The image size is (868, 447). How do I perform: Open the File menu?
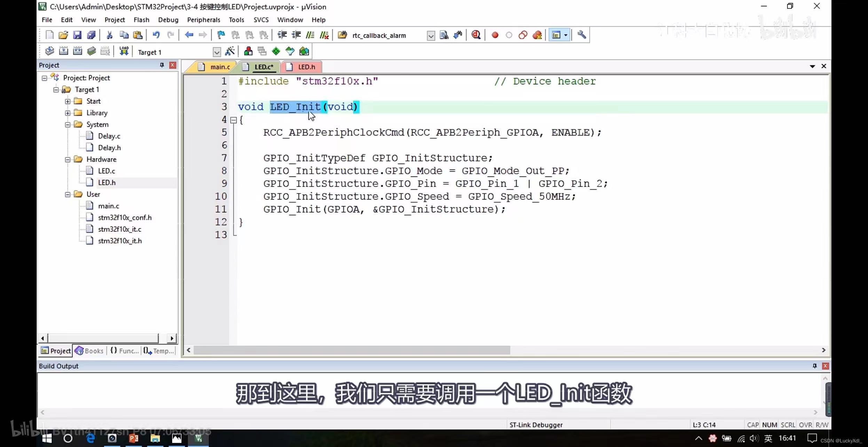pyautogui.click(x=47, y=20)
